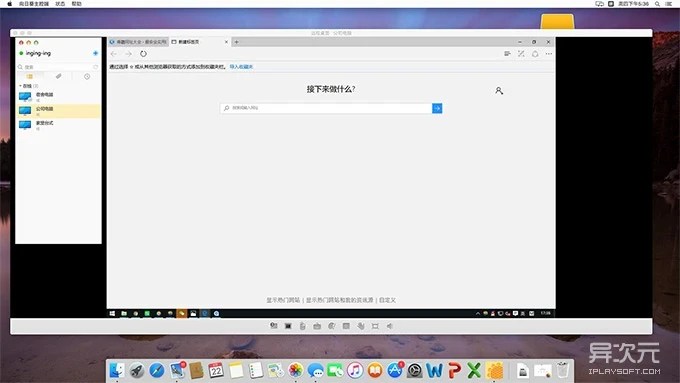Click the user profile icon on new tab page

coord(499,91)
